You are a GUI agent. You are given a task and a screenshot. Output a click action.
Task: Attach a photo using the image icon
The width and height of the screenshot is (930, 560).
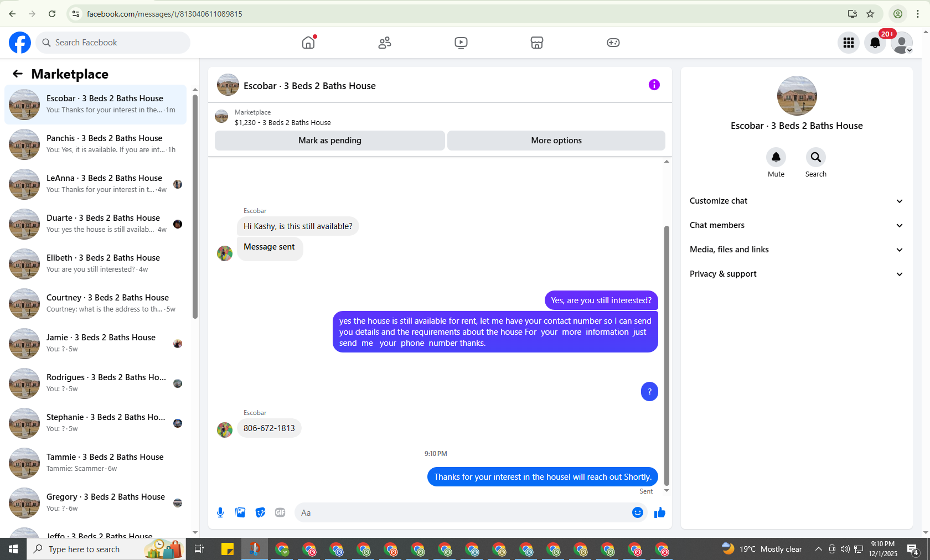click(x=240, y=512)
